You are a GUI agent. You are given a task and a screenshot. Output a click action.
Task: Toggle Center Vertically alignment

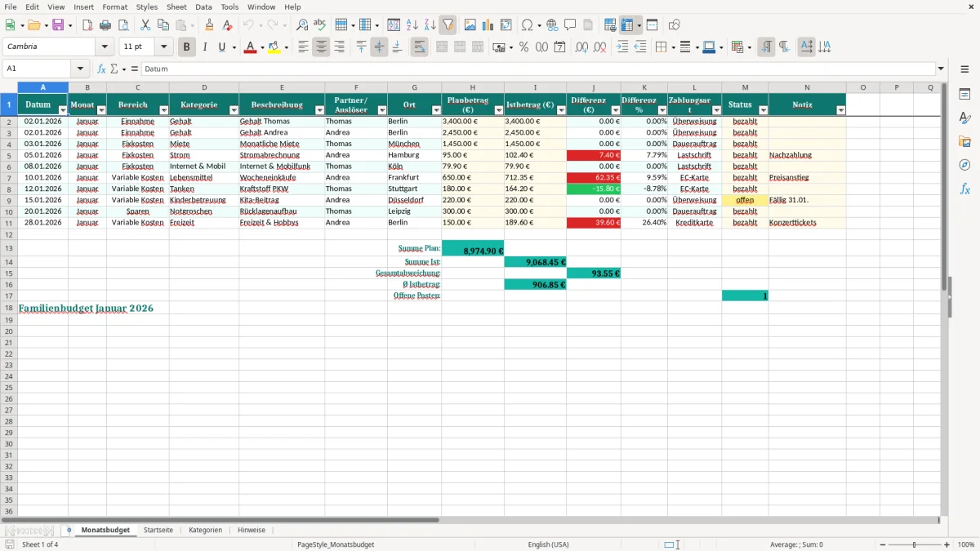coord(379,47)
